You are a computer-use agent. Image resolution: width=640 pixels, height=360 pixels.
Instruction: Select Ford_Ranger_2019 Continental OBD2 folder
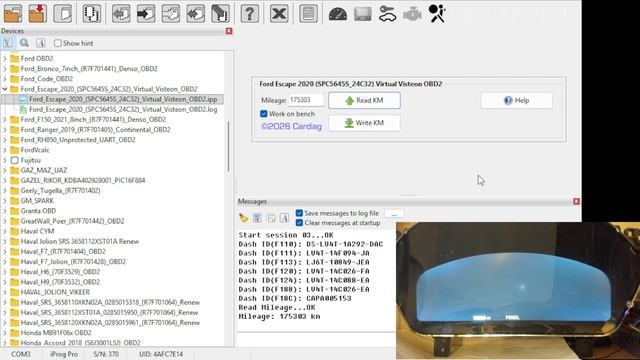96,130
